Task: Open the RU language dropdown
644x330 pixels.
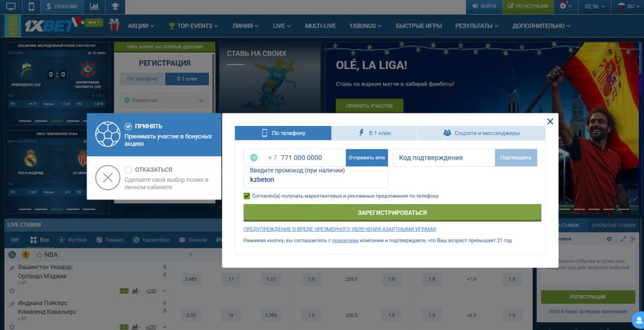Action: click(x=628, y=6)
